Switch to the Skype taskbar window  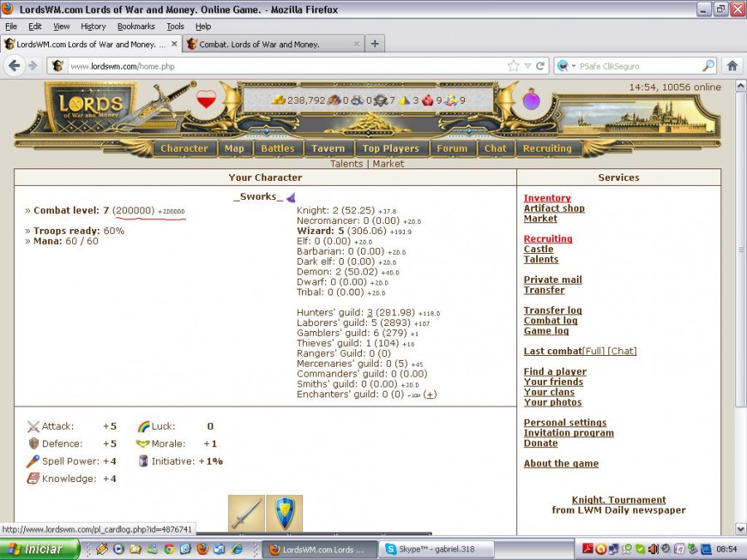point(436,549)
